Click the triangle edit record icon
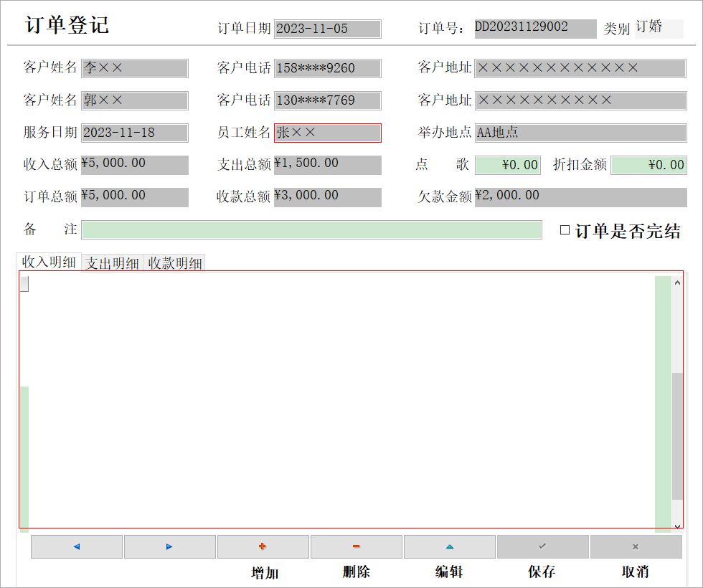 pyautogui.click(x=449, y=546)
